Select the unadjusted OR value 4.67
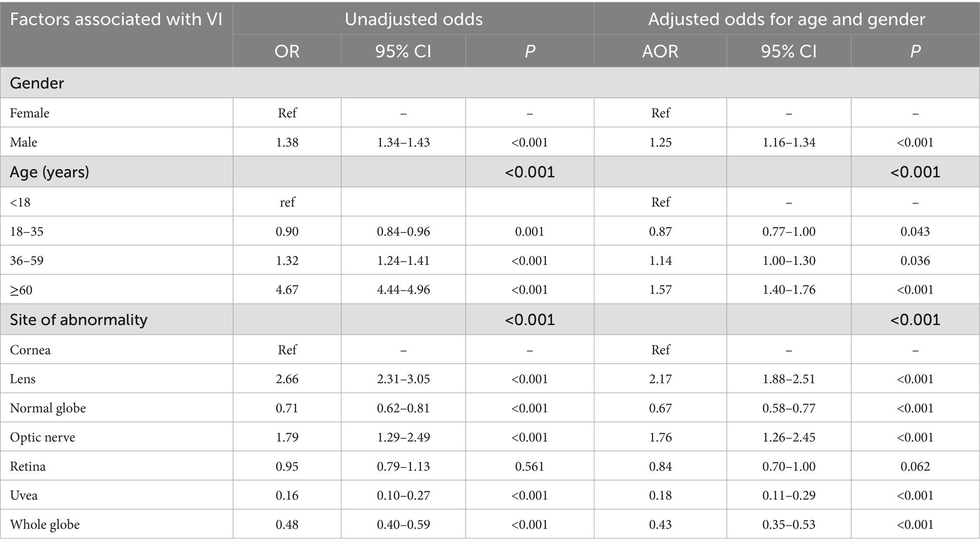Image resolution: width=980 pixels, height=547 pixels. [287, 290]
